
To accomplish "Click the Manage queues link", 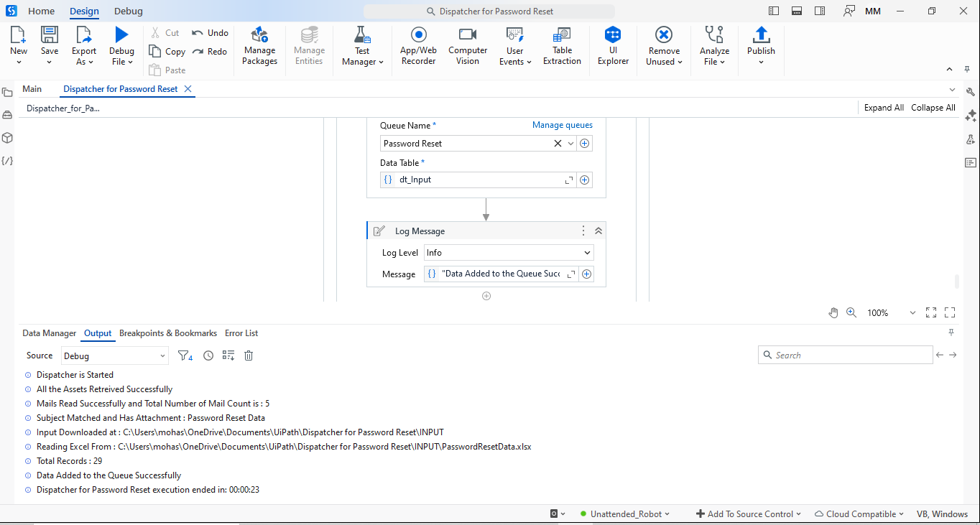I will pos(563,125).
